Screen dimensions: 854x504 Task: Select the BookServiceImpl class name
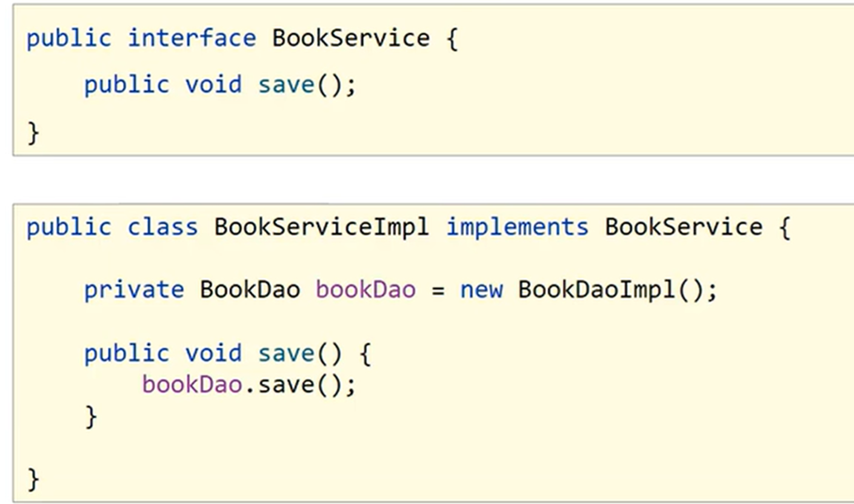click(x=321, y=227)
